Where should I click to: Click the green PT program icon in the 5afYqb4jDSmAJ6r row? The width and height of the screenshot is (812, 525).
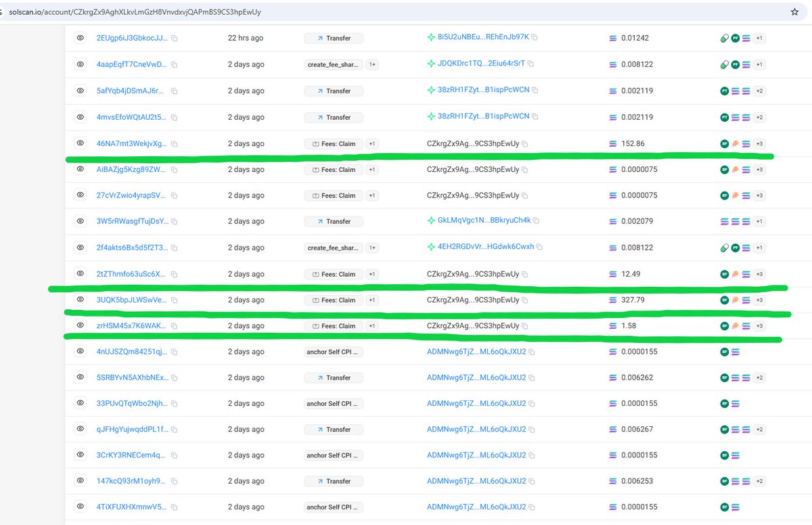(x=724, y=91)
